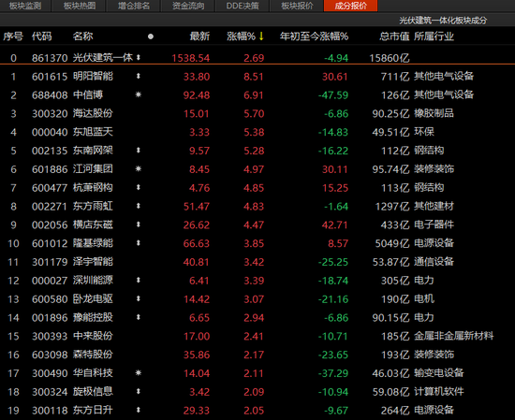Select stock name 东方日升

[93, 410]
